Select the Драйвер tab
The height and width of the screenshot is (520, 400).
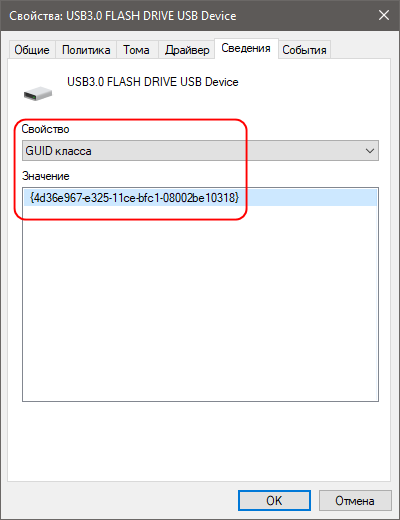(x=187, y=50)
